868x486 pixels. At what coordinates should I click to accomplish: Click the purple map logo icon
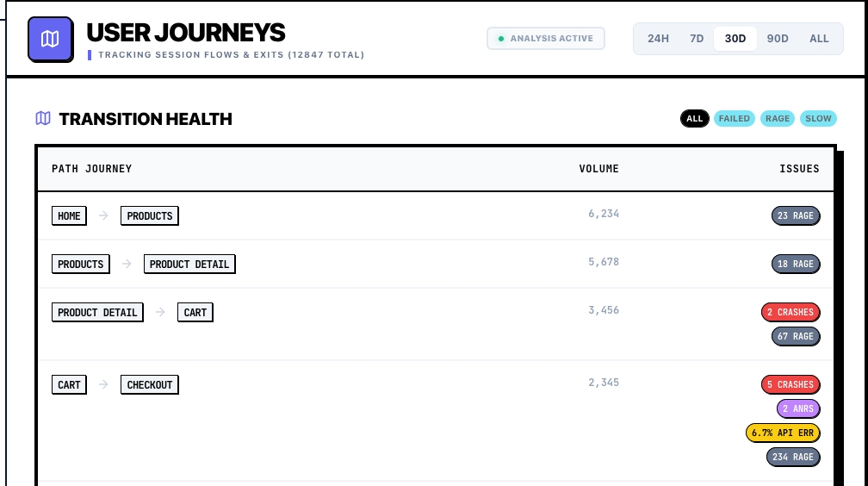tap(50, 40)
